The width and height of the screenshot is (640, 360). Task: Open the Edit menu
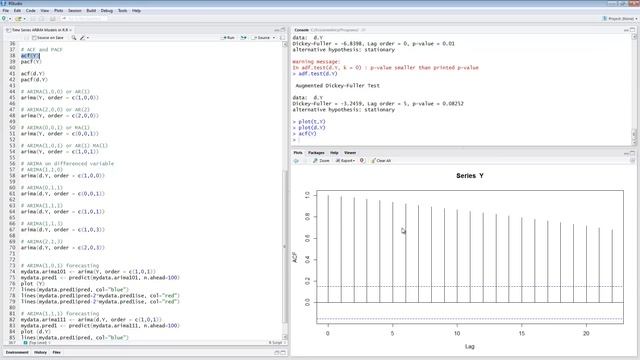click(x=17, y=11)
